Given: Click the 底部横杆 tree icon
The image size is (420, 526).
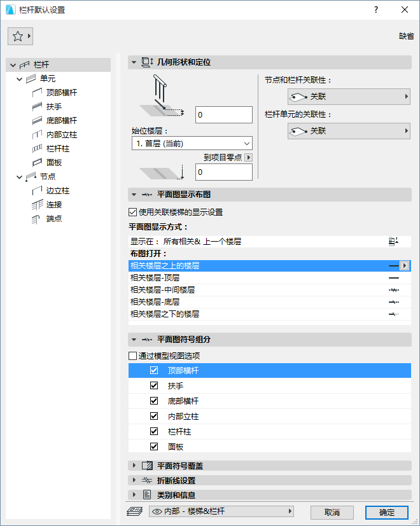Looking at the screenshot, I should (38, 120).
